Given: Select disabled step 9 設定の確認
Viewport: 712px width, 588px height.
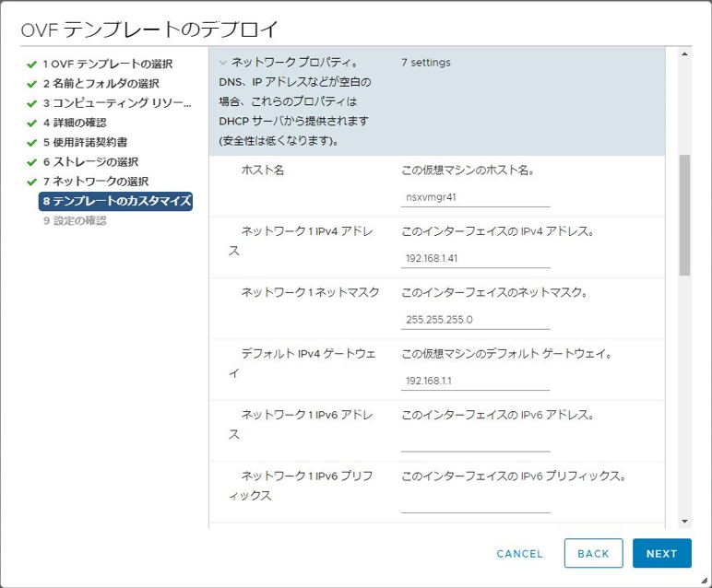Looking at the screenshot, I should click(75, 220).
